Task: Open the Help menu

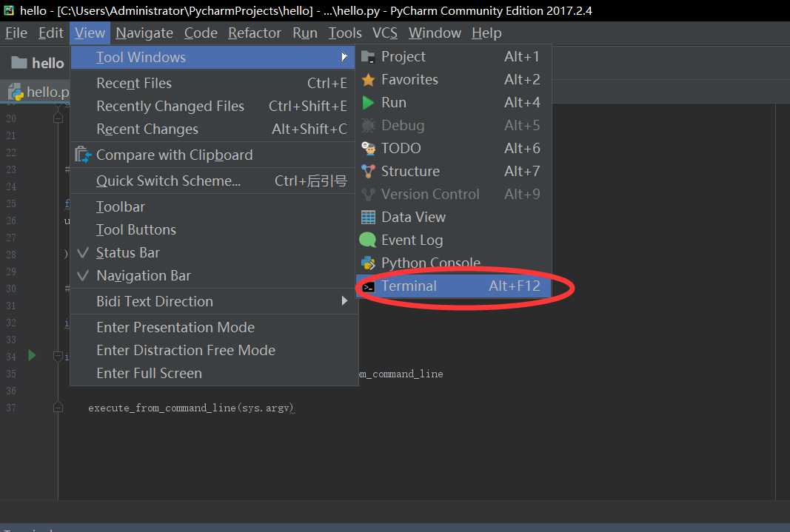Action: point(486,33)
